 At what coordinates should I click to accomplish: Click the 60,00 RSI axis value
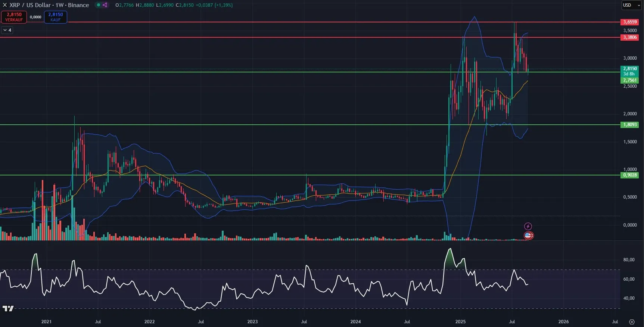point(629,279)
